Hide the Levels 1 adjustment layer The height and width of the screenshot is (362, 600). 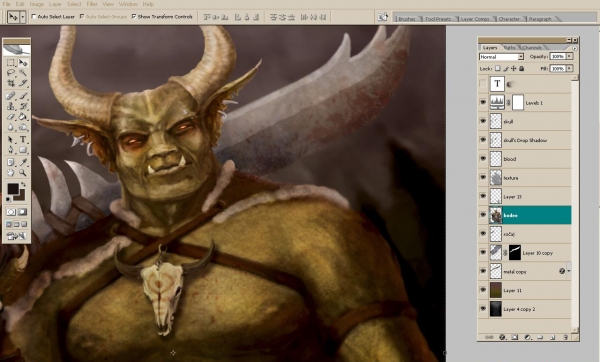pos(483,103)
